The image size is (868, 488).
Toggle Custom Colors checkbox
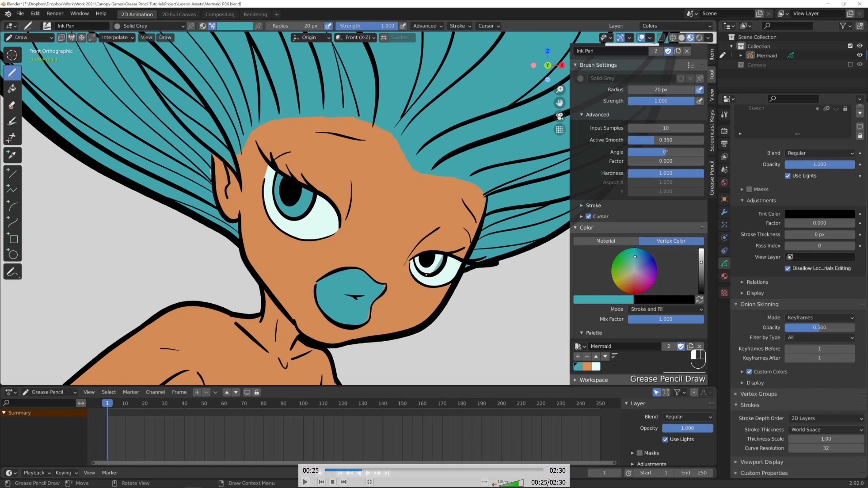coord(749,371)
